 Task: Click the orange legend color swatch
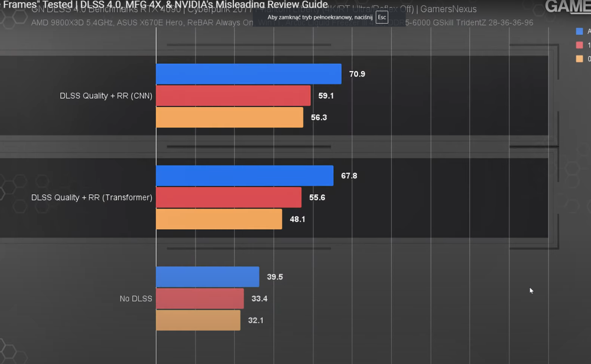(x=579, y=58)
